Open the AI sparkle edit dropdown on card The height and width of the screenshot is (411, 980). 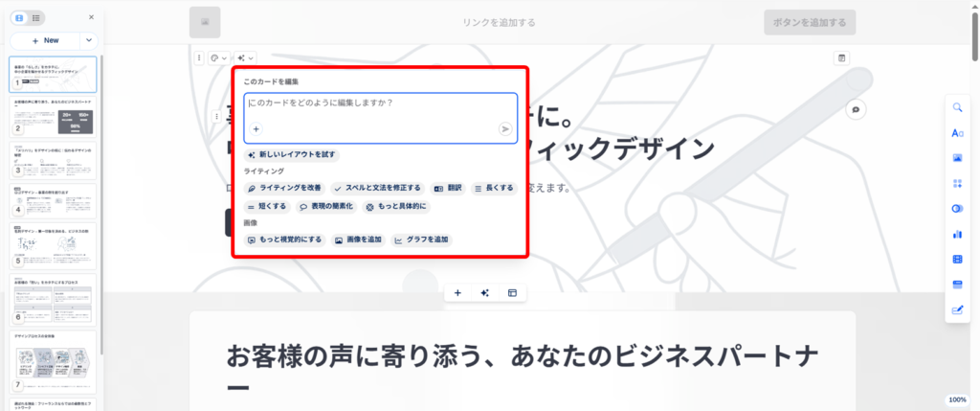pos(245,57)
